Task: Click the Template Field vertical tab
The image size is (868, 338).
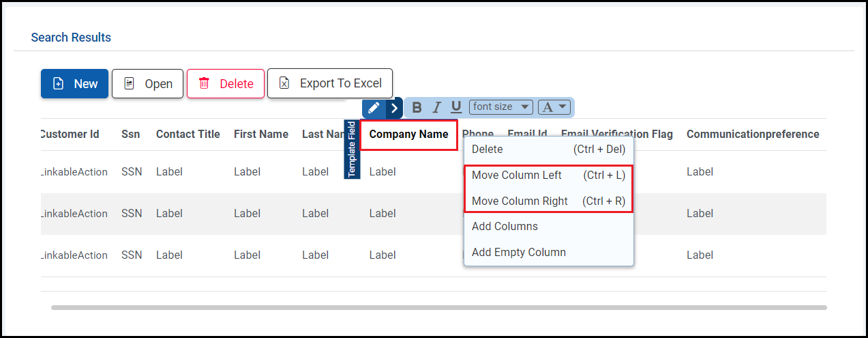Action: [352, 149]
